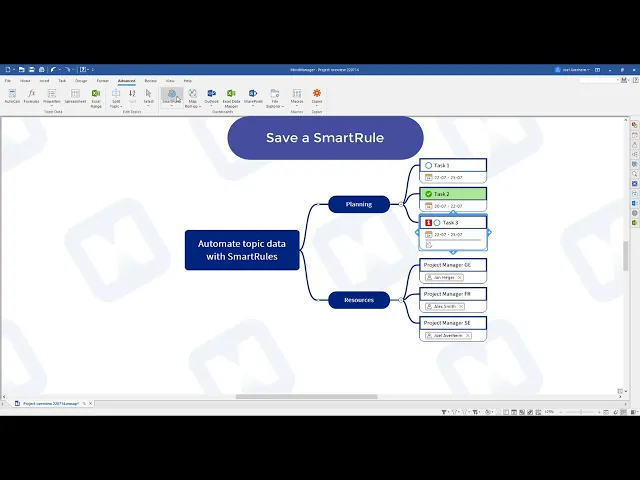Image resolution: width=640 pixels, height=480 pixels.
Task: Switch to the Task tab
Action: [62, 81]
